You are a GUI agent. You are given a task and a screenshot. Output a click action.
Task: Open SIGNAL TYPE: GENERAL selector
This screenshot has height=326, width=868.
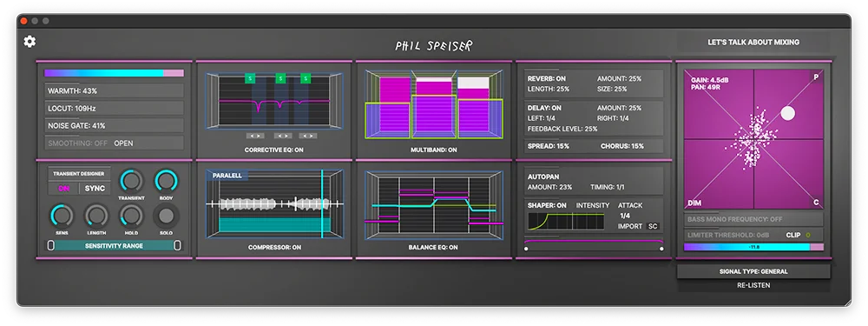[753, 271]
